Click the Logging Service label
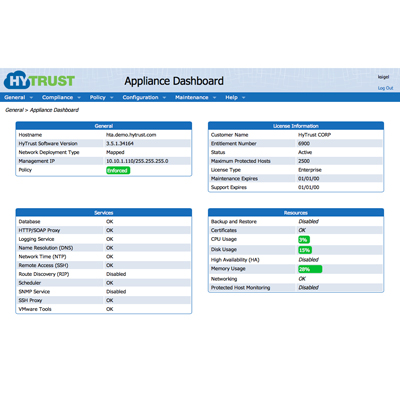This screenshot has height=400, width=400. click(36, 239)
